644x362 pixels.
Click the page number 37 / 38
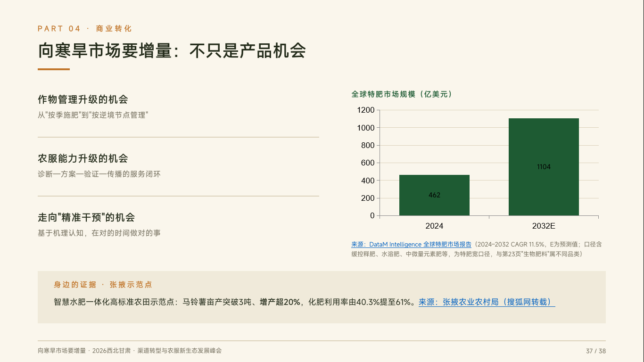(x=596, y=351)
